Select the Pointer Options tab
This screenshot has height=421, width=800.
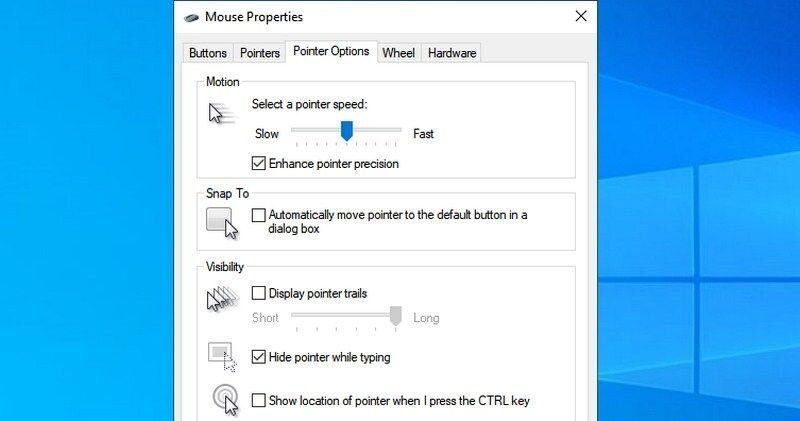(x=331, y=52)
